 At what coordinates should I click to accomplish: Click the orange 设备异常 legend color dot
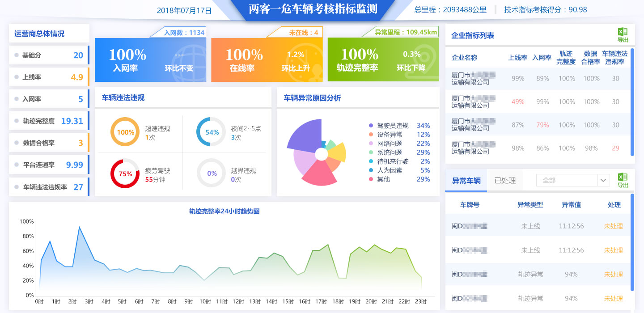pyautogui.click(x=371, y=135)
